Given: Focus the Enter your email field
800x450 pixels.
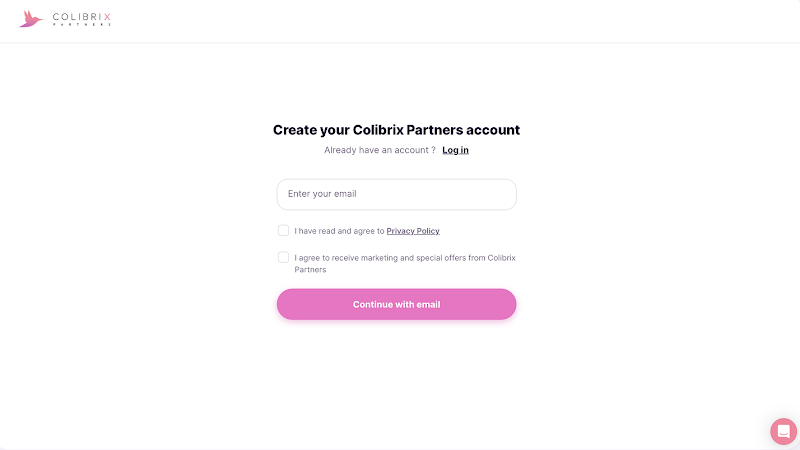Looking at the screenshot, I should [x=396, y=194].
